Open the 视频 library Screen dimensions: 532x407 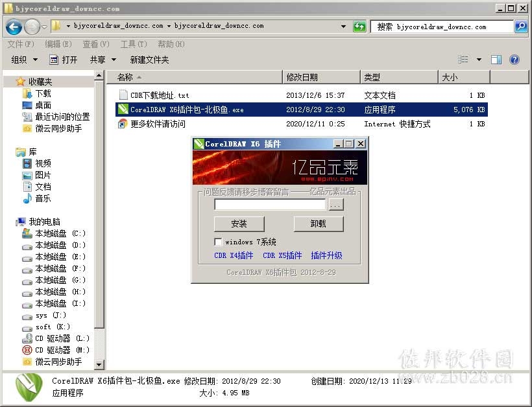[38, 163]
